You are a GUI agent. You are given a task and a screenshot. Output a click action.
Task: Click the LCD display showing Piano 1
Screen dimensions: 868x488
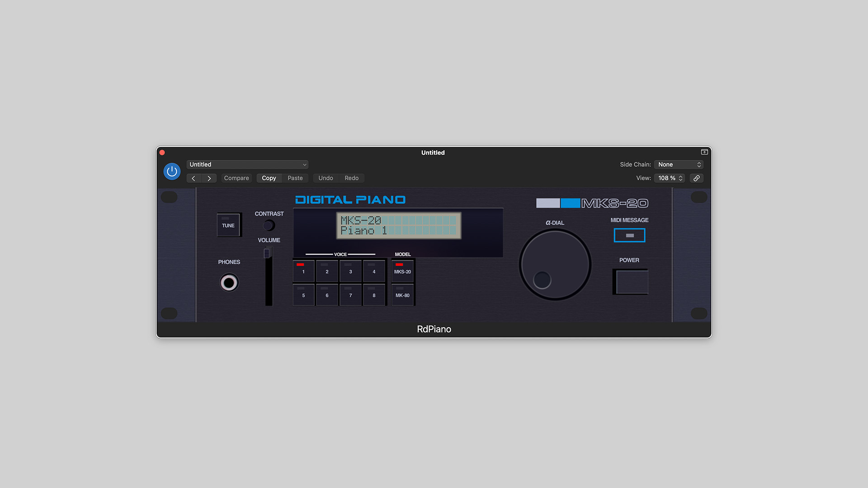[398, 225]
